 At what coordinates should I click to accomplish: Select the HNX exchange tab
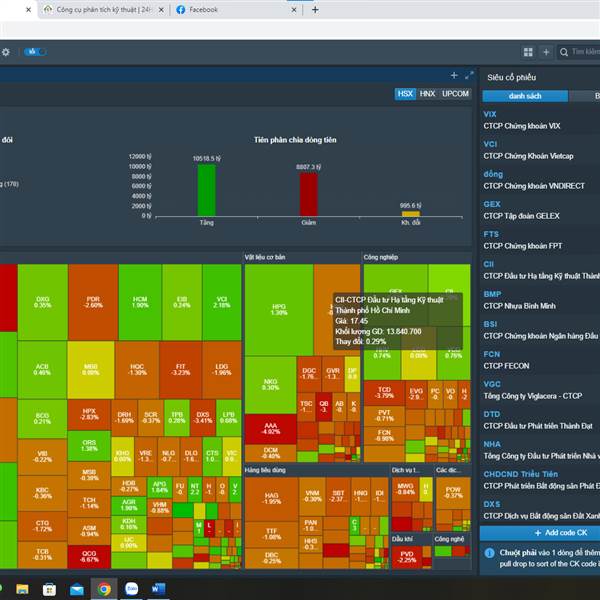(427, 94)
